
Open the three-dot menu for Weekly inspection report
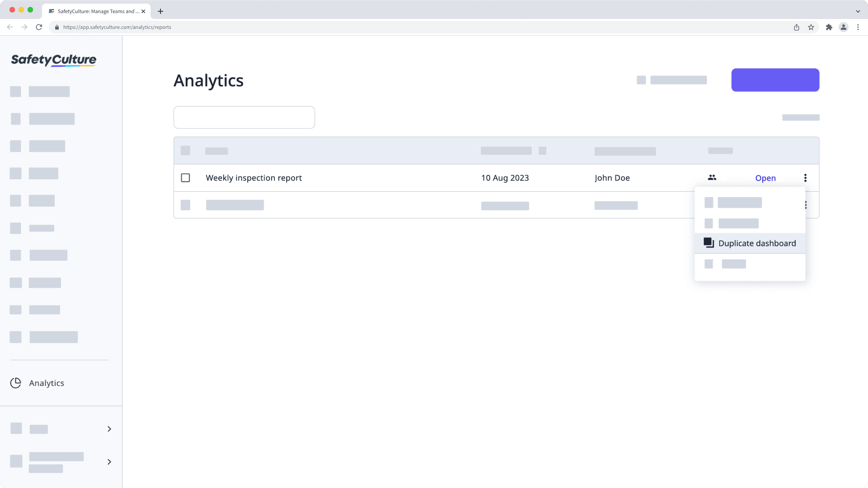(805, 178)
